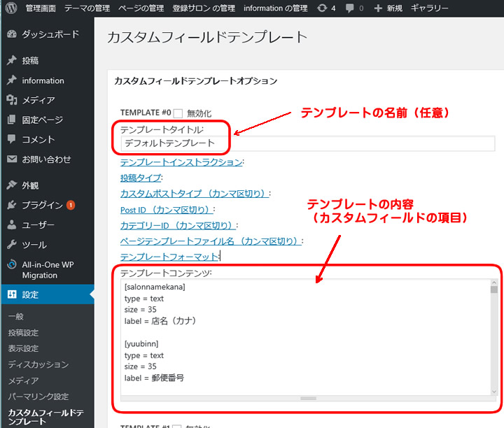Expand テンプレートフォーマット section
The height and width of the screenshot is (428, 504).
[x=169, y=257]
